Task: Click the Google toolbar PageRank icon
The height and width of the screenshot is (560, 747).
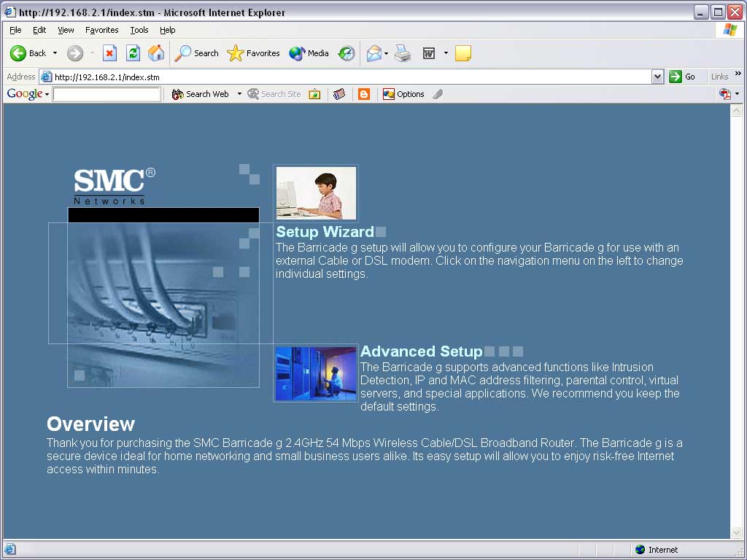Action: click(314, 94)
